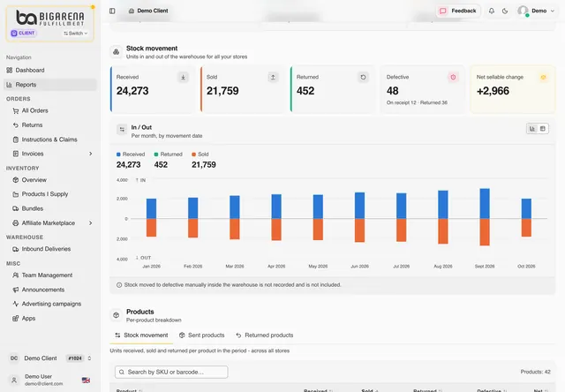The width and height of the screenshot is (565, 392).
Task: Open Advertising campaigns
Action: pos(51,304)
